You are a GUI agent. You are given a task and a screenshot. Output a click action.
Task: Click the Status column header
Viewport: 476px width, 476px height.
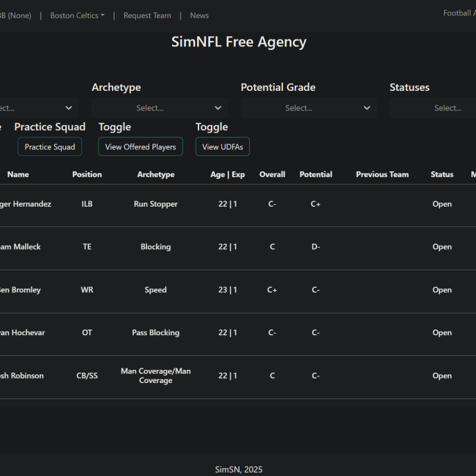[x=442, y=174]
